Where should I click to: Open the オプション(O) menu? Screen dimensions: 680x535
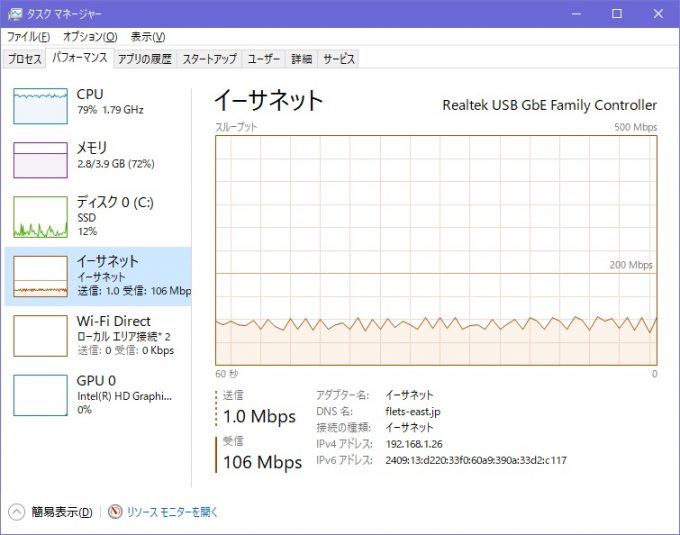point(90,36)
